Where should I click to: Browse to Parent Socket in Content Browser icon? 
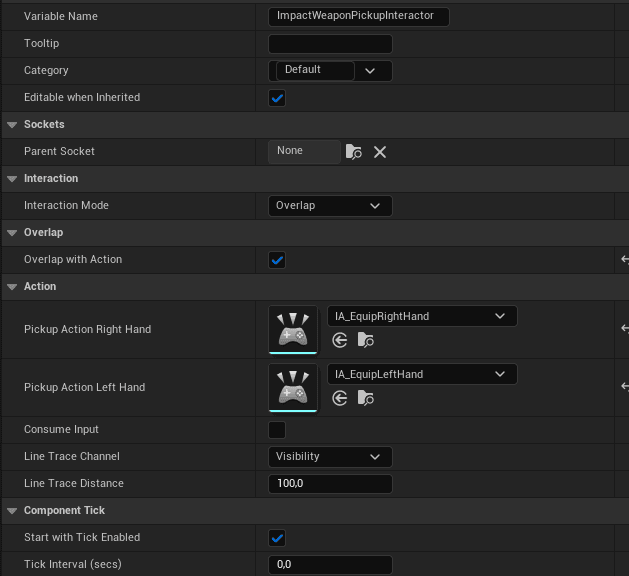click(353, 152)
